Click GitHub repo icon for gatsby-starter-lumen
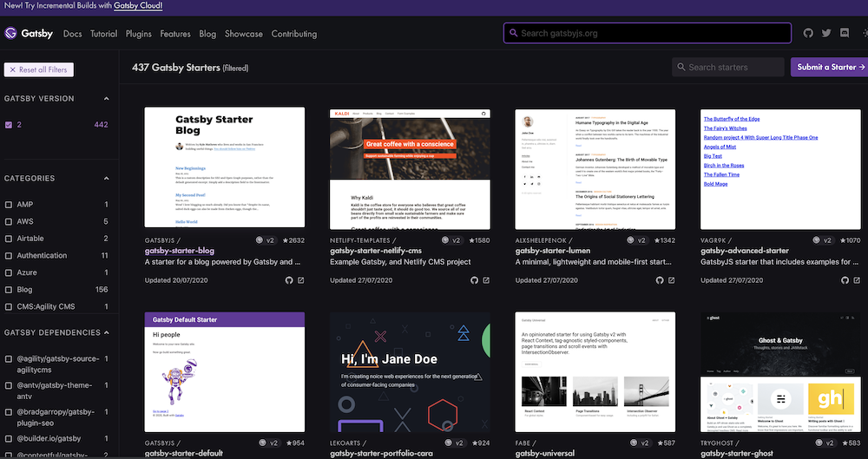Viewport: 868px width, 459px height. click(x=660, y=280)
